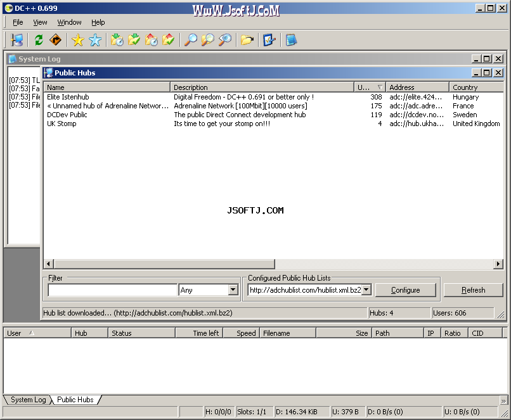
Task: Open ADL Search folder-magnifier icon
Action: pyautogui.click(x=207, y=40)
